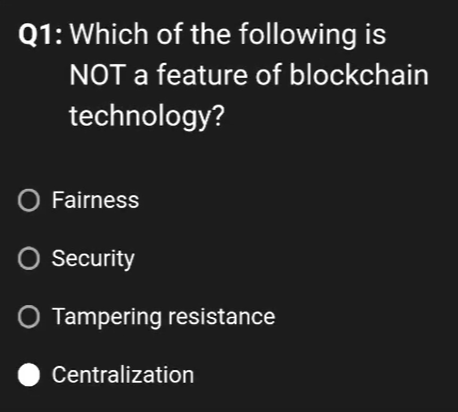Click the 'Security' option label

point(93,259)
